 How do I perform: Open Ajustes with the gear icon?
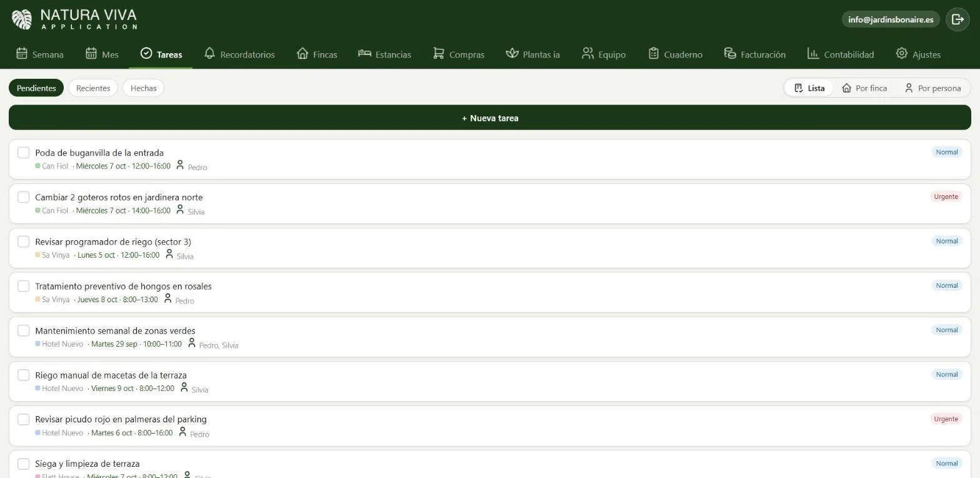pos(918,54)
